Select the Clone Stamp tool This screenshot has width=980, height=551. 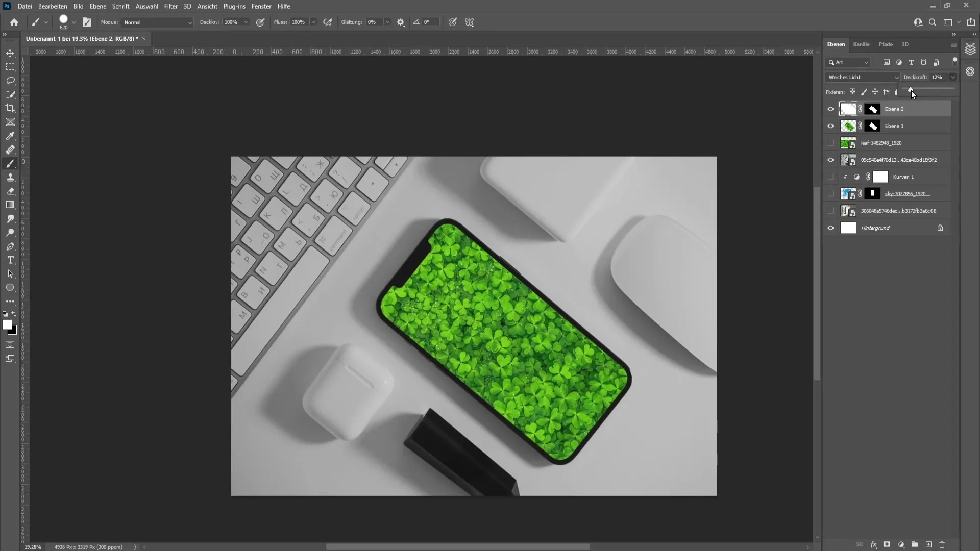[x=10, y=177]
